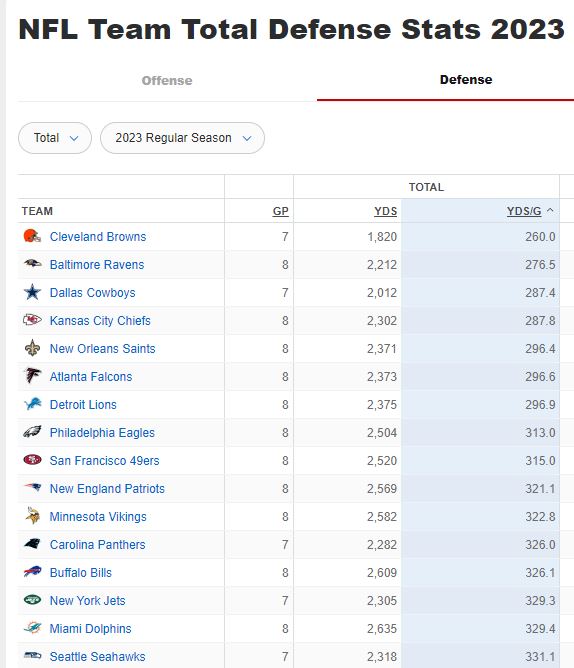The height and width of the screenshot is (668, 574).
Task: Click the TEAM column header
Action: 37,211
